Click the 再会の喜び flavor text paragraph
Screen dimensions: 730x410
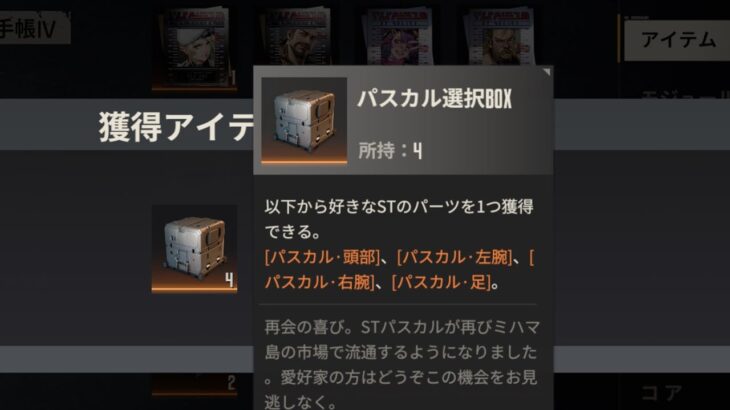(402, 364)
